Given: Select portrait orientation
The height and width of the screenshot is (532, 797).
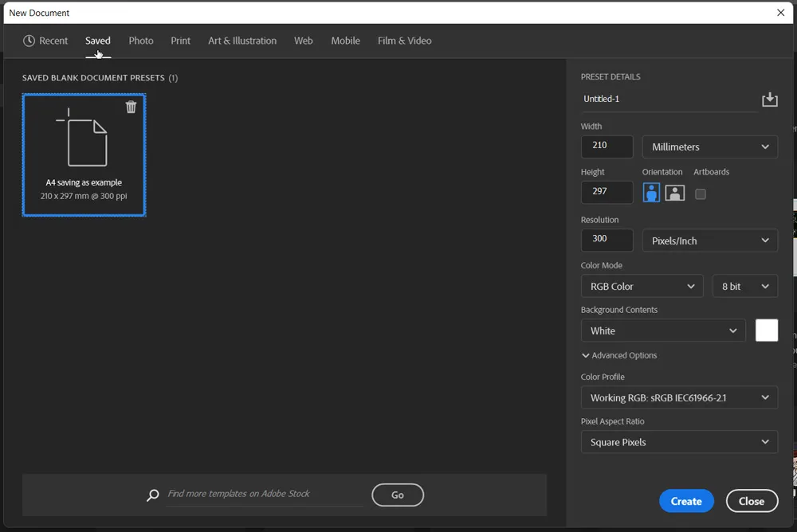Looking at the screenshot, I should (650, 193).
